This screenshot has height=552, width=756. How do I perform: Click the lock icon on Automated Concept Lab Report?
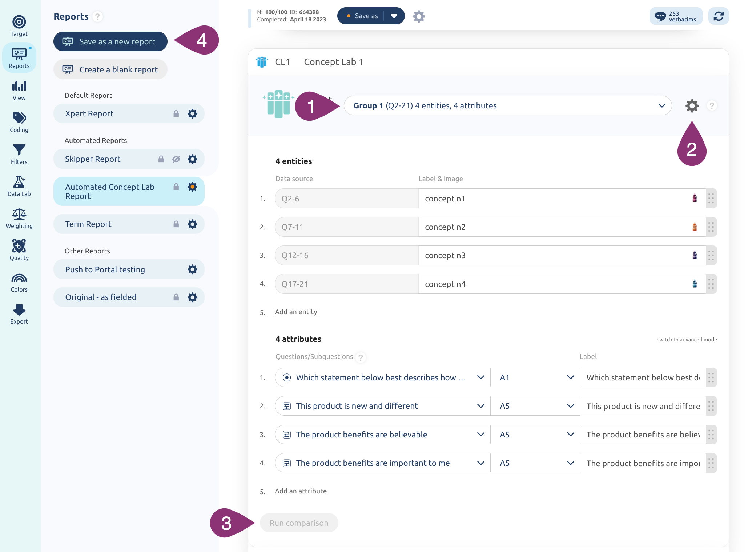tap(176, 187)
